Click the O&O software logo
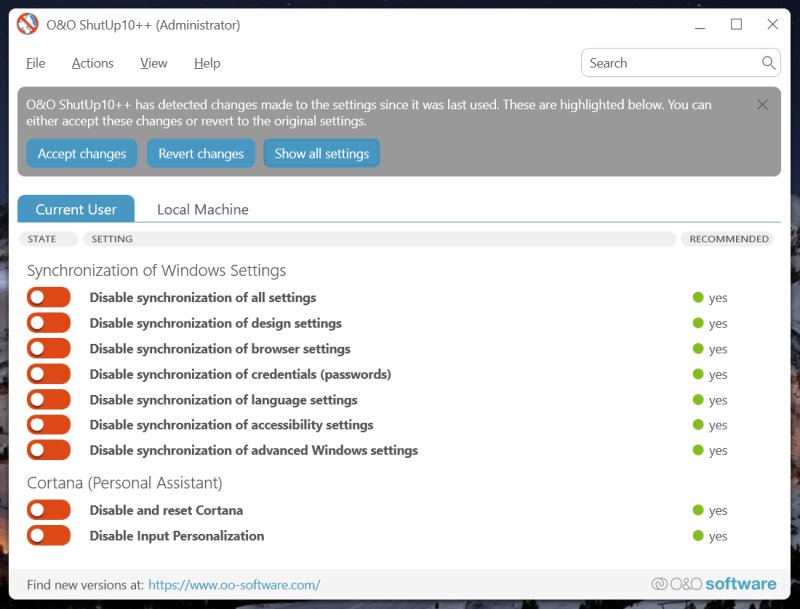Image resolution: width=800 pixels, height=609 pixels. point(714,584)
